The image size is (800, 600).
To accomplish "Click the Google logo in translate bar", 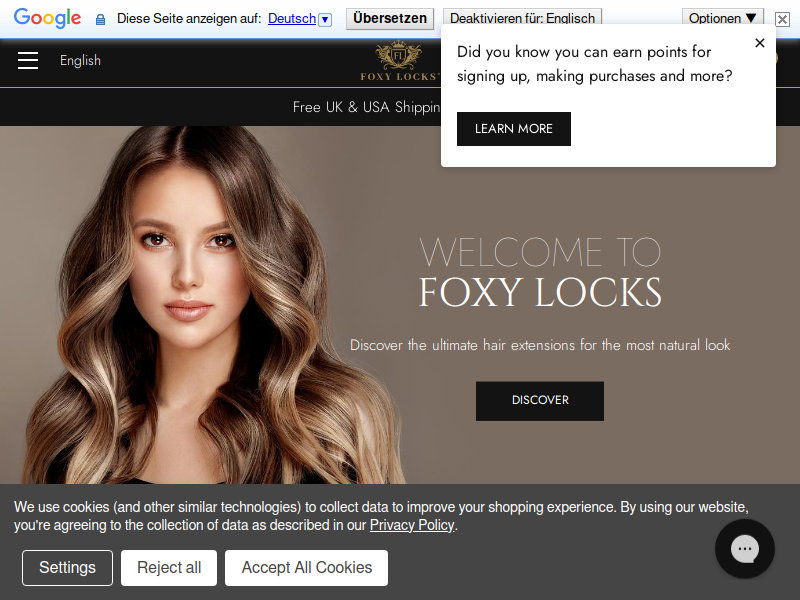I will tap(47, 18).
